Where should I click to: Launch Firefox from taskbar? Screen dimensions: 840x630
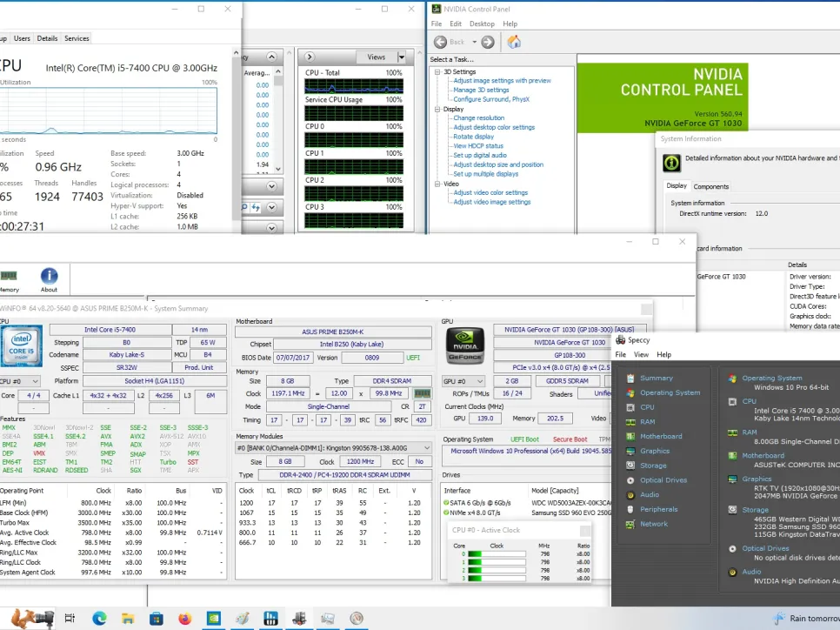(185, 618)
